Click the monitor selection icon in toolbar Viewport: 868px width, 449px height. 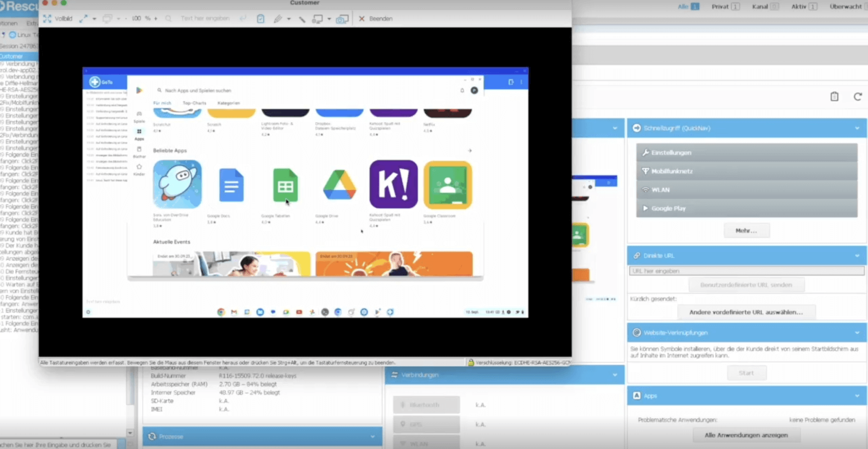[x=107, y=18]
